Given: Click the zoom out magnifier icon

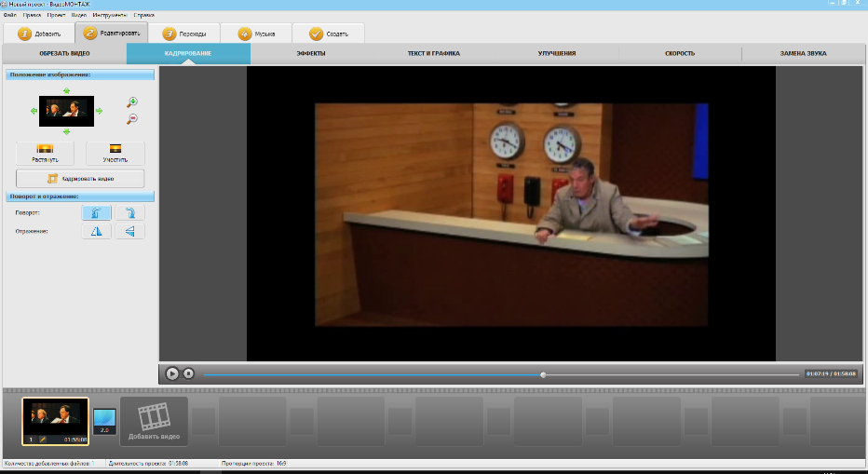Looking at the screenshot, I should point(132,119).
